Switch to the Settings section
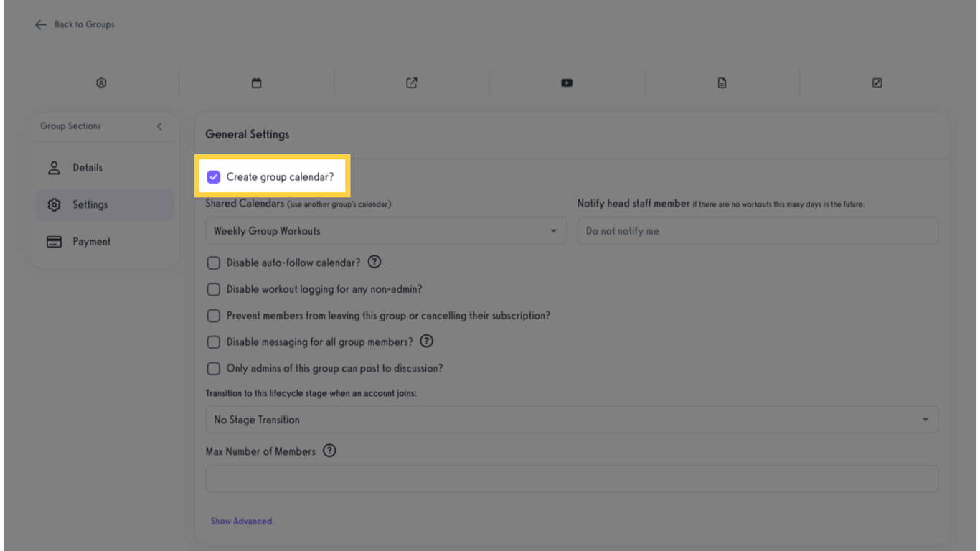The image size is (980, 551). [90, 204]
